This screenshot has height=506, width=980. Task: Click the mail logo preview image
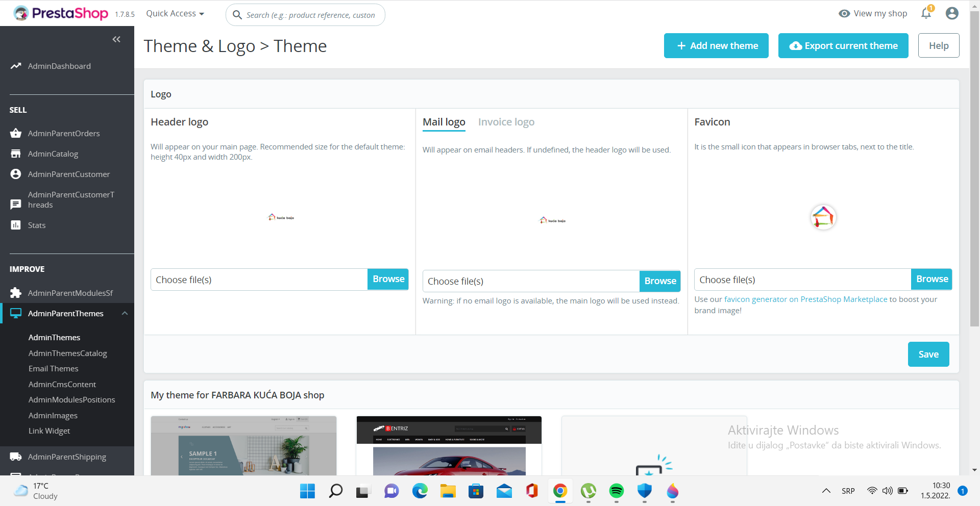pos(552,220)
